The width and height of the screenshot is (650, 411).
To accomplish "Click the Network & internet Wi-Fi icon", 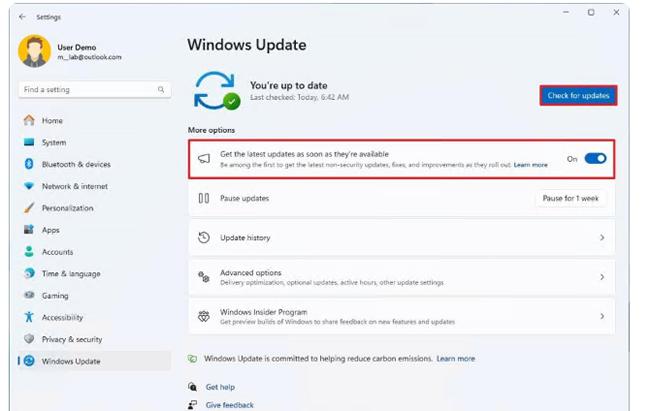I will click(x=29, y=186).
